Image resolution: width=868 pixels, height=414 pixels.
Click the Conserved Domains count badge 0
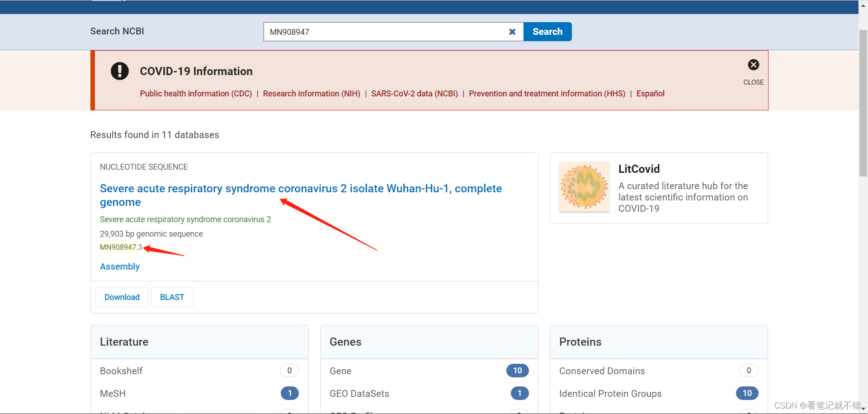pos(749,371)
